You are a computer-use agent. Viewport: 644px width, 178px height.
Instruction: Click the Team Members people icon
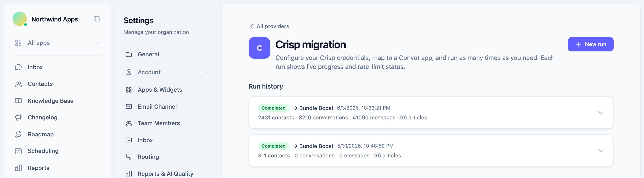tap(129, 123)
